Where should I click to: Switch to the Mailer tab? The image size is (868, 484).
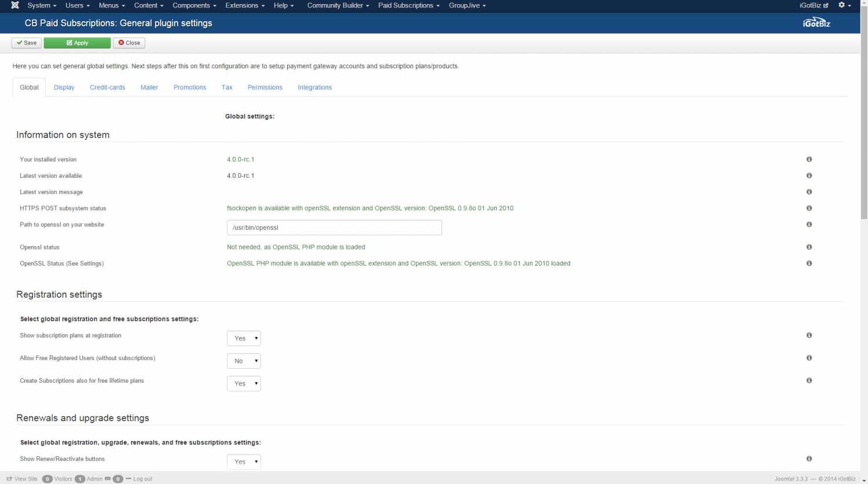click(x=149, y=87)
